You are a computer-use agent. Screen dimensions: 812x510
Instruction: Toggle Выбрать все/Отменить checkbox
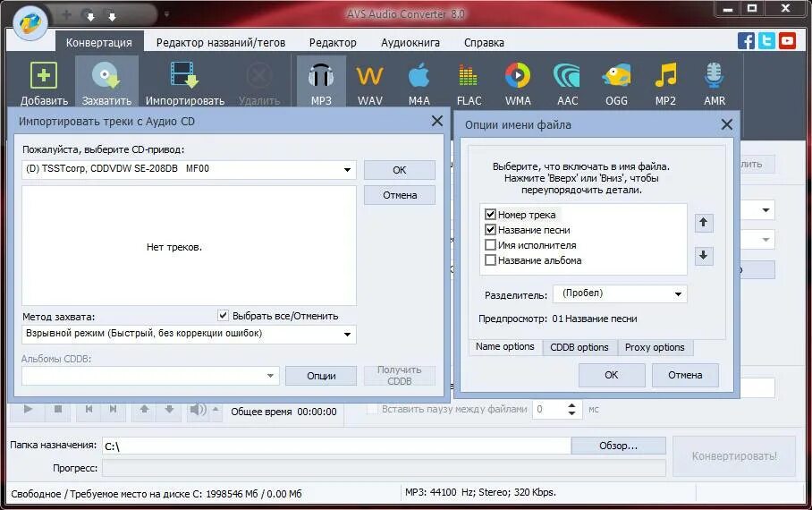pos(223,315)
